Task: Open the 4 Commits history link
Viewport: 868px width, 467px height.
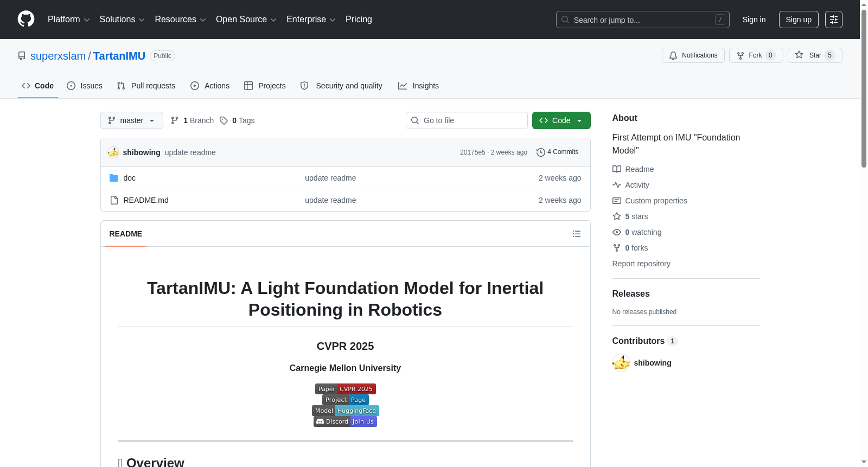Action: point(558,152)
